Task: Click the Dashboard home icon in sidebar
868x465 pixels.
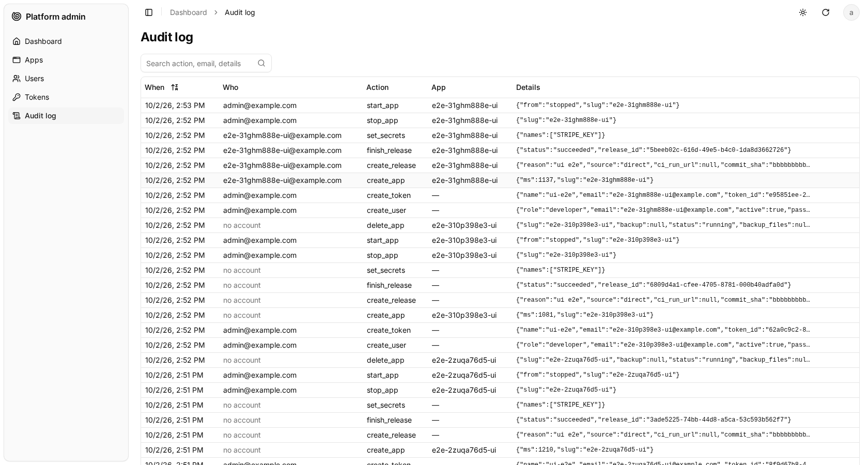Action: pos(17,41)
